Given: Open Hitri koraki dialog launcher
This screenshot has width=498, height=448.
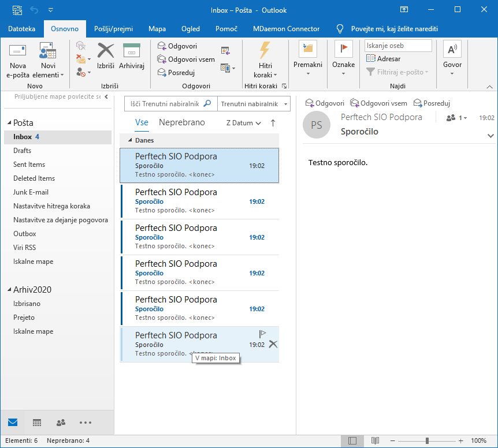Looking at the screenshot, I should (284, 86).
